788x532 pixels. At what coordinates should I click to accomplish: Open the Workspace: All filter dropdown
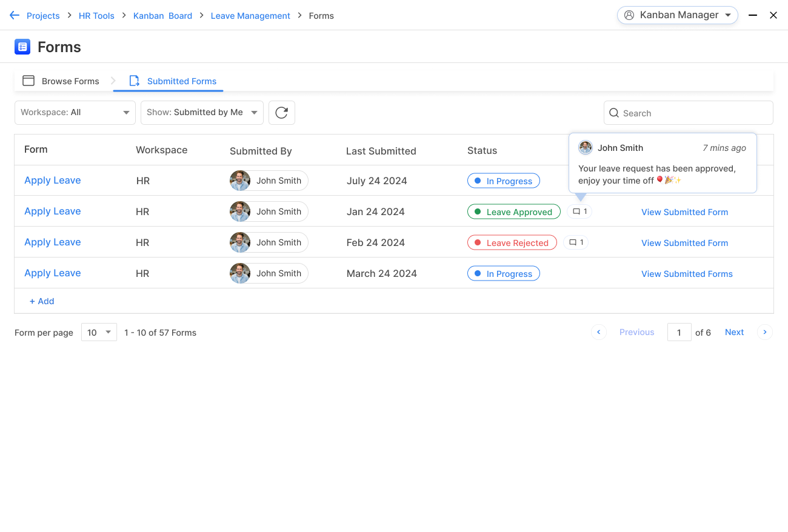[x=75, y=112]
